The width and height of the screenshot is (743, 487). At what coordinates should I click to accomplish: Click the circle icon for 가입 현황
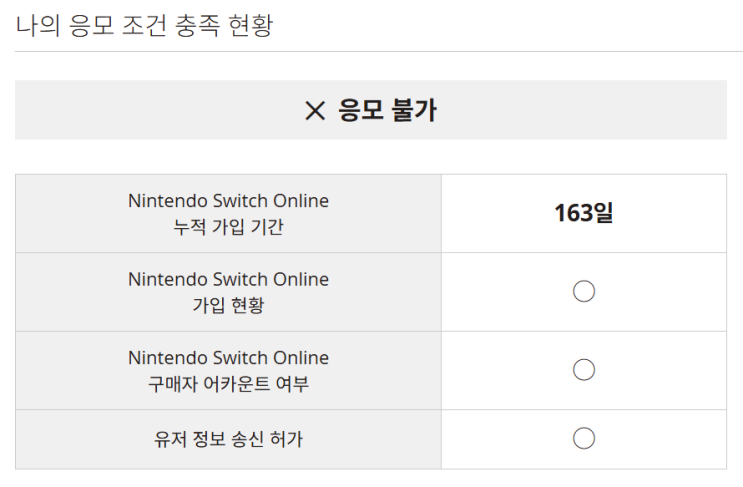point(584,291)
